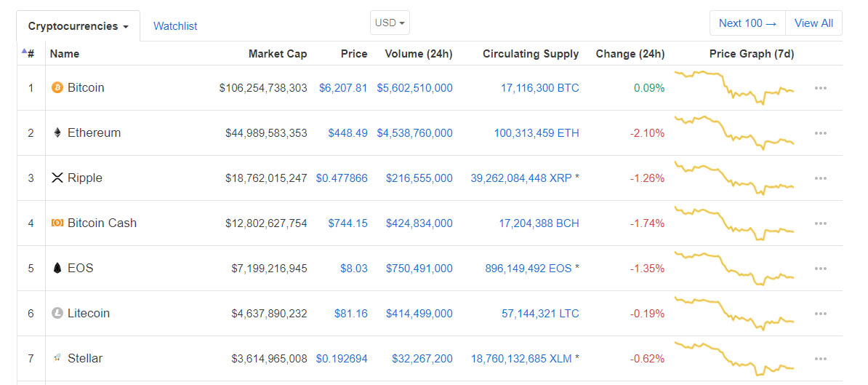Image resolution: width=868 pixels, height=385 pixels.
Task: Click the EOS teardrop logo icon
Action: click(x=57, y=269)
